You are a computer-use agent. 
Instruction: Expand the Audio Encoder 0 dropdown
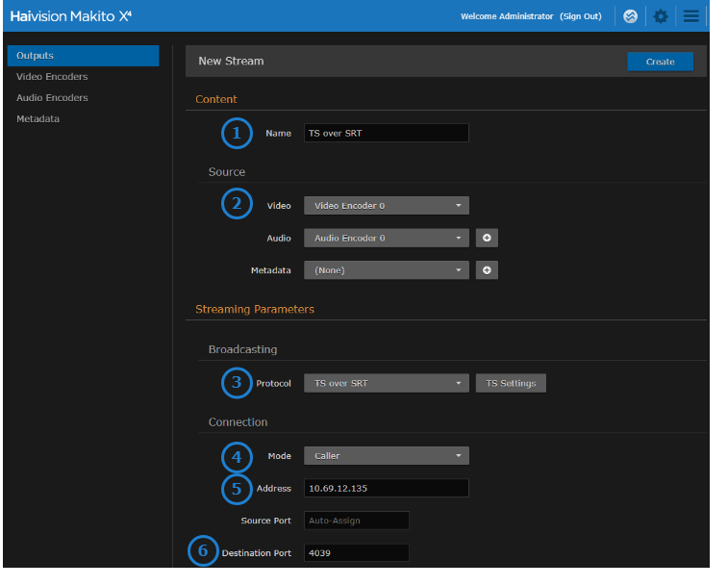pyautogui.click(x=386, y=238)
